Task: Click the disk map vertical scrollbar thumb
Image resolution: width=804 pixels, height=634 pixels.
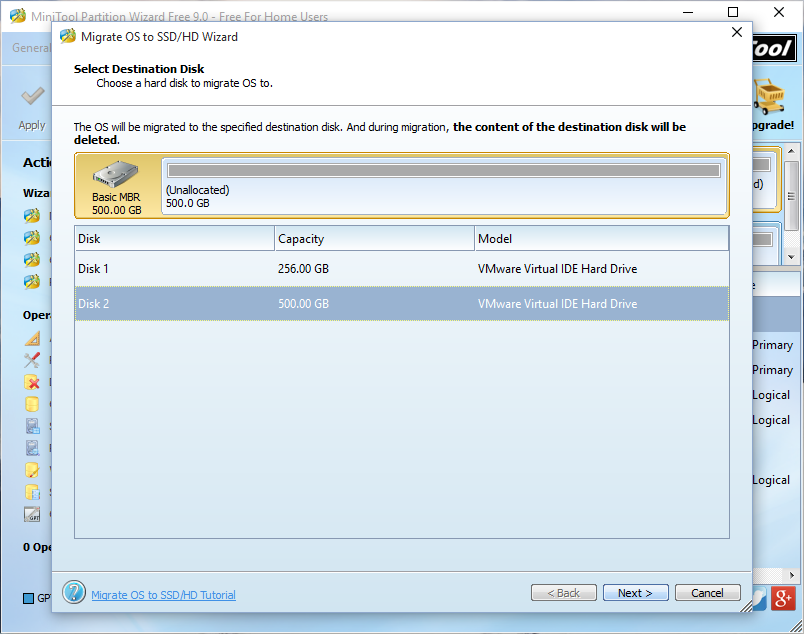Action: [x=791, y=196]
